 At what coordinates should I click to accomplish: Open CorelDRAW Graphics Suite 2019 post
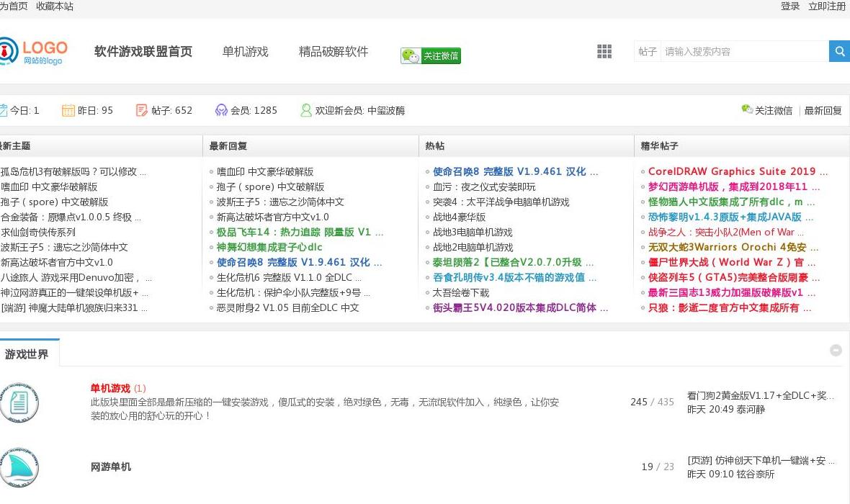pos(738,172)
